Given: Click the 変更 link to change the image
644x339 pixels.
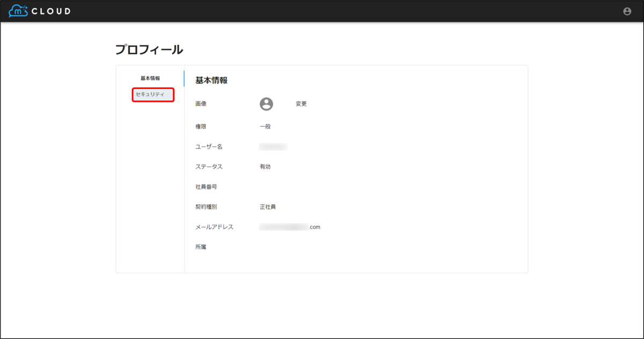Looking at the screenshot, I should (301, 104).
